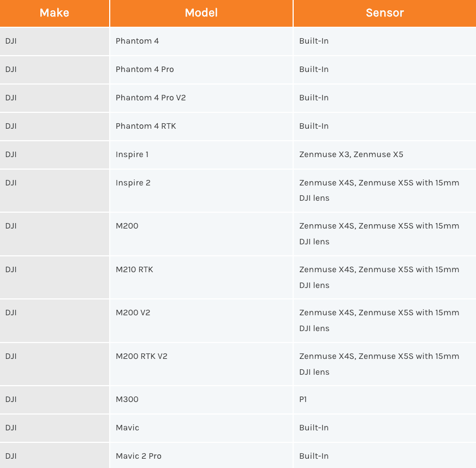The image size is (476, 468).
Task: Click the sensor cell in M200 row
Action: (385, 234)
